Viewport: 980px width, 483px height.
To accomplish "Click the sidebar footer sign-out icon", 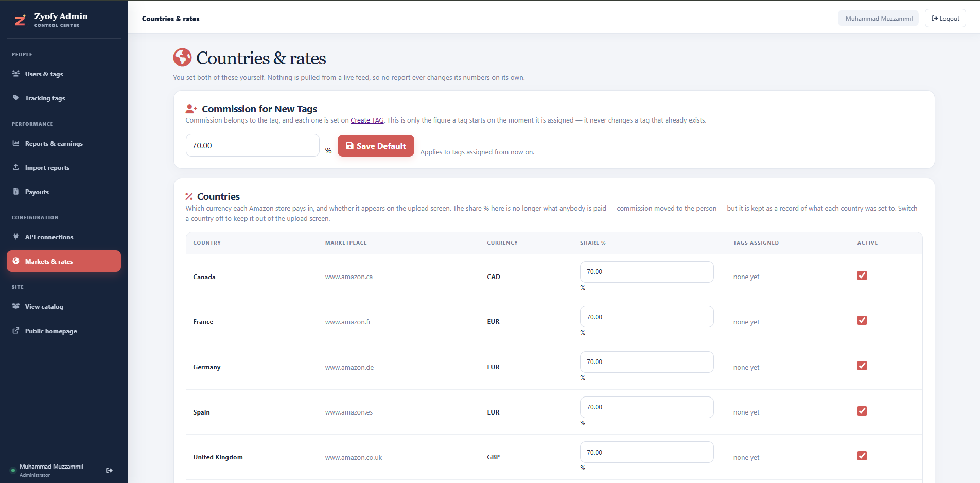I will 109,470.
